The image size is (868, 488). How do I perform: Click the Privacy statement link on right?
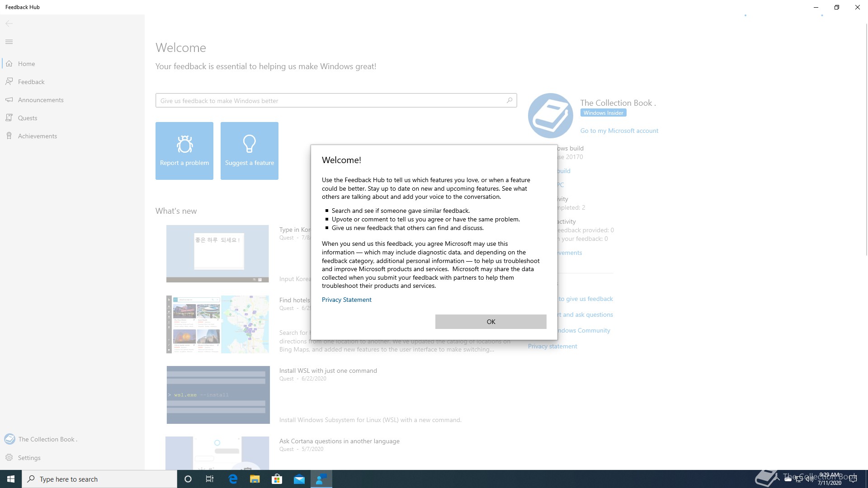pyautogui.click(x=552, y=347)
